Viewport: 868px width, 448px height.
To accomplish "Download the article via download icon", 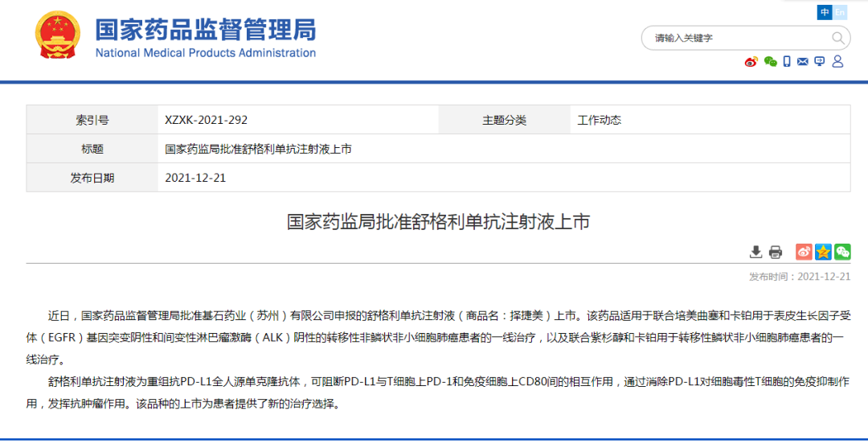I will coord(755,252).
